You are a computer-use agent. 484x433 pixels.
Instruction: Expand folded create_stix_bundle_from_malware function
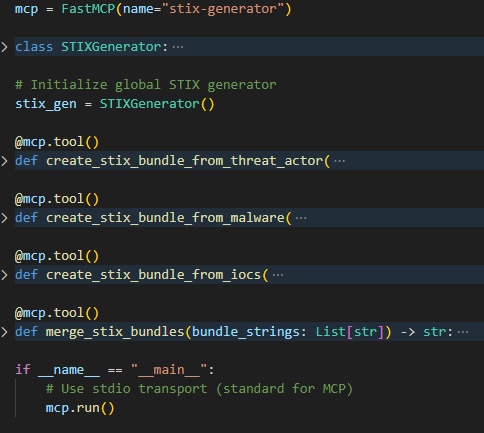4,218
